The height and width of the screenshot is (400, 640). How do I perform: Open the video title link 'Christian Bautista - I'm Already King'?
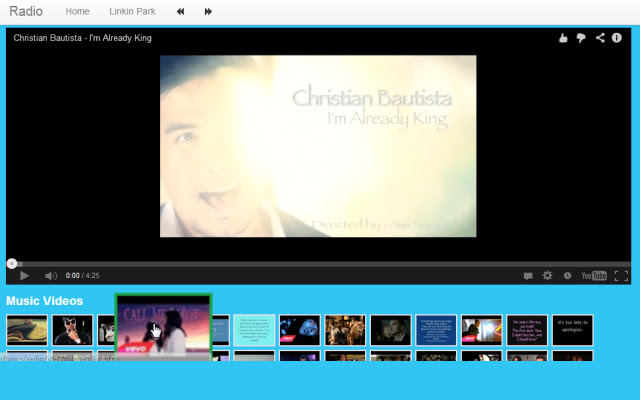(x=82, y=38)
